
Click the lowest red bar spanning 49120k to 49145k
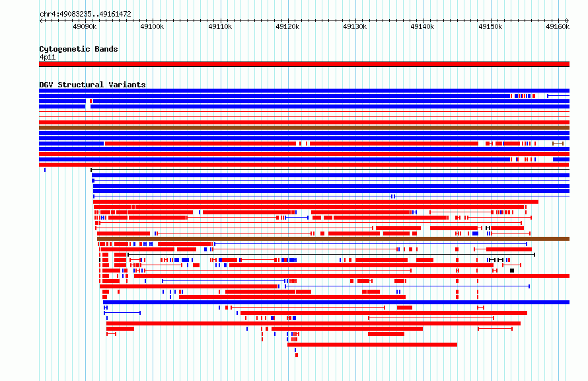coord(373,345)
